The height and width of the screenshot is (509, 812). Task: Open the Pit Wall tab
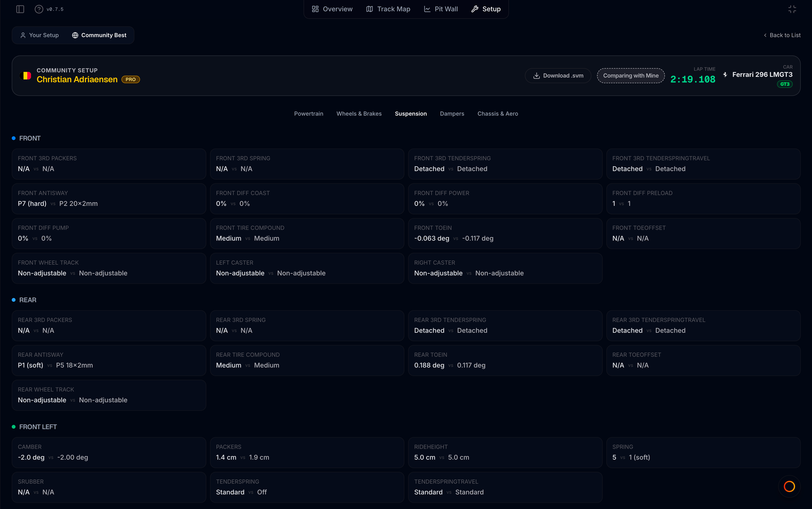[x=441, y=9]
